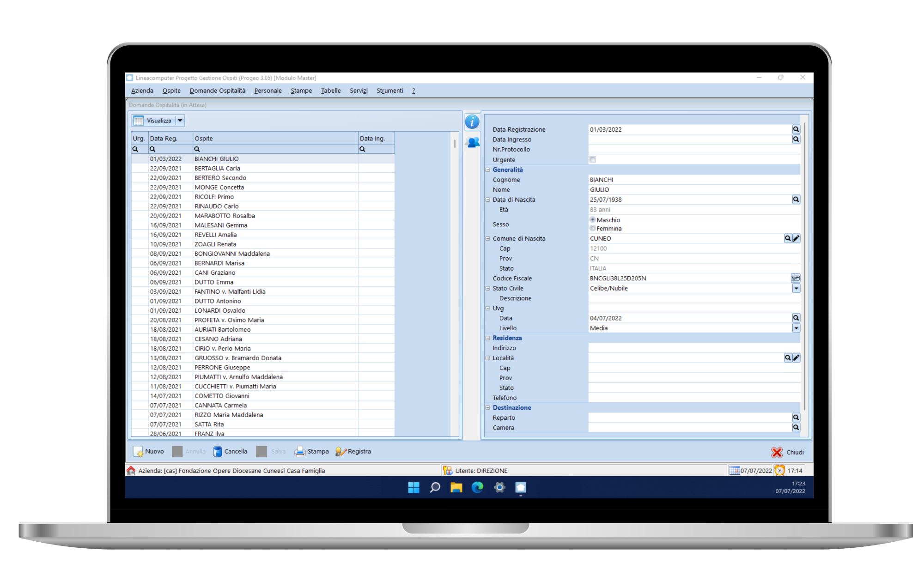Screen dimensions: 924x569
Task: Open lookup for Uvg Data field
Action: click(796, 318)
